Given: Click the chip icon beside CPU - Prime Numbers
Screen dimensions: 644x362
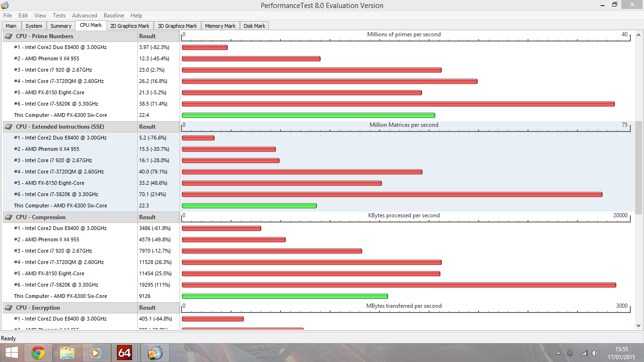Looking at the screenshot, I should 8,36.
